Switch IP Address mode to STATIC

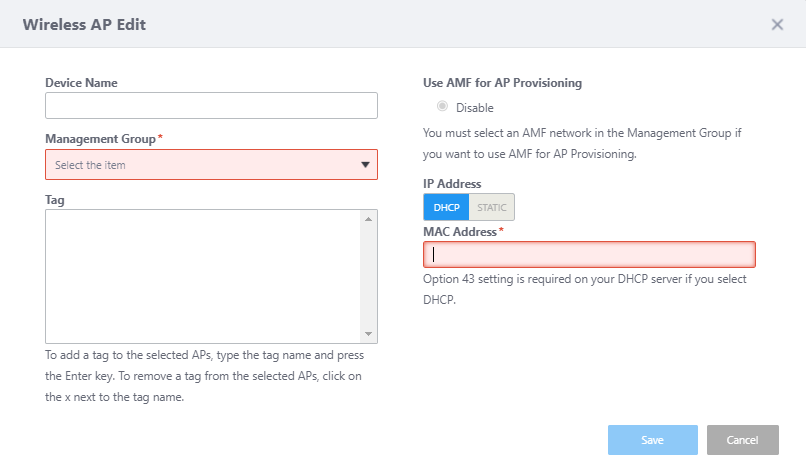coord(491,207)
